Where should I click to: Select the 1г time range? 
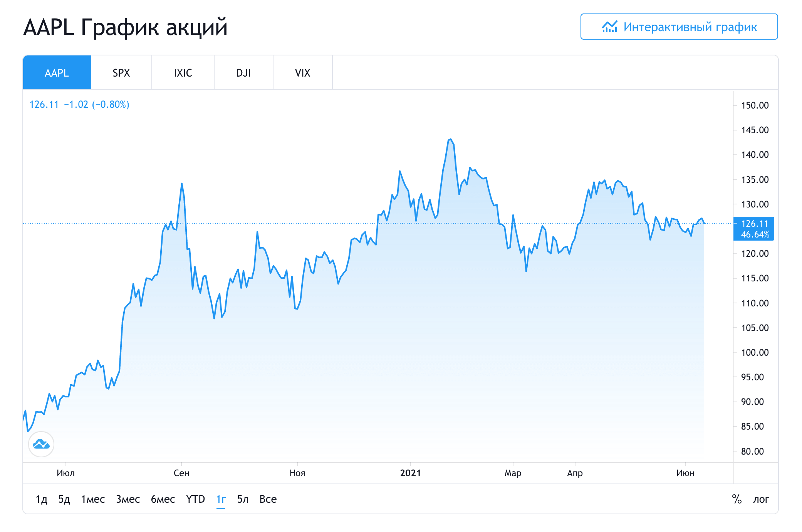(221, 499)
